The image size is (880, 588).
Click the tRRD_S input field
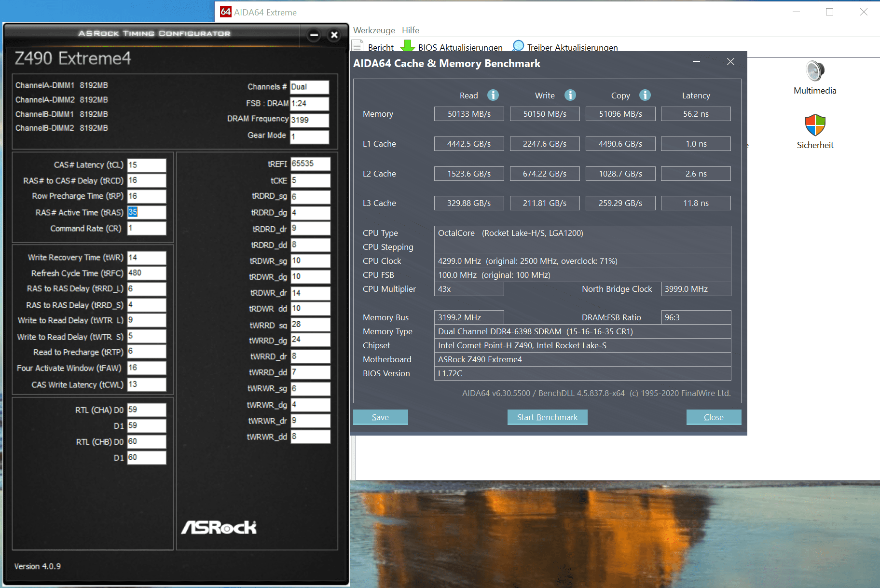[147, 305]
